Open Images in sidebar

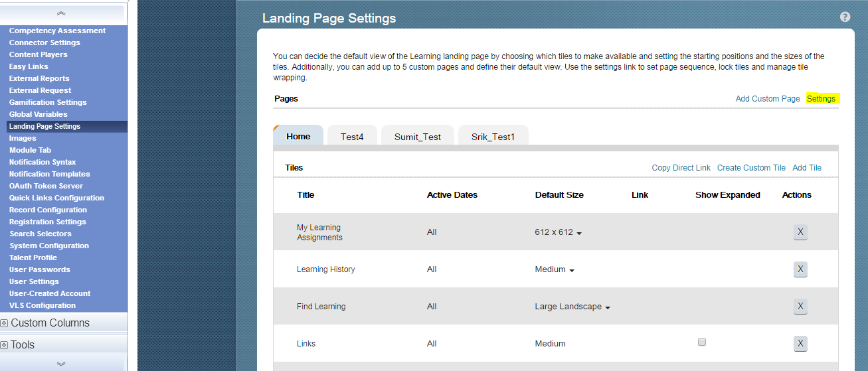tap(23, 138)
